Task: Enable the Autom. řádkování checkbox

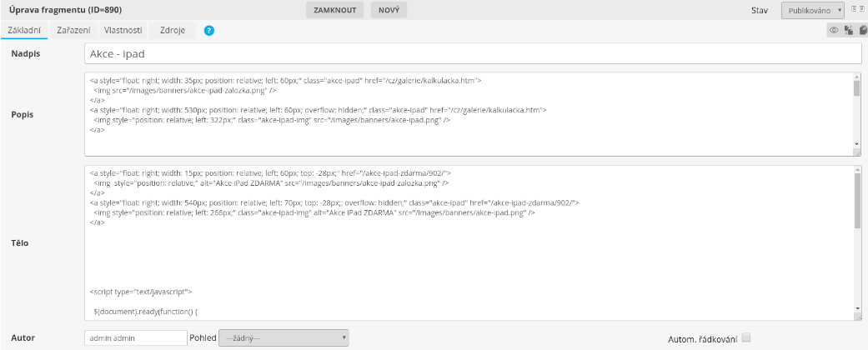Action: coord(746,337)
